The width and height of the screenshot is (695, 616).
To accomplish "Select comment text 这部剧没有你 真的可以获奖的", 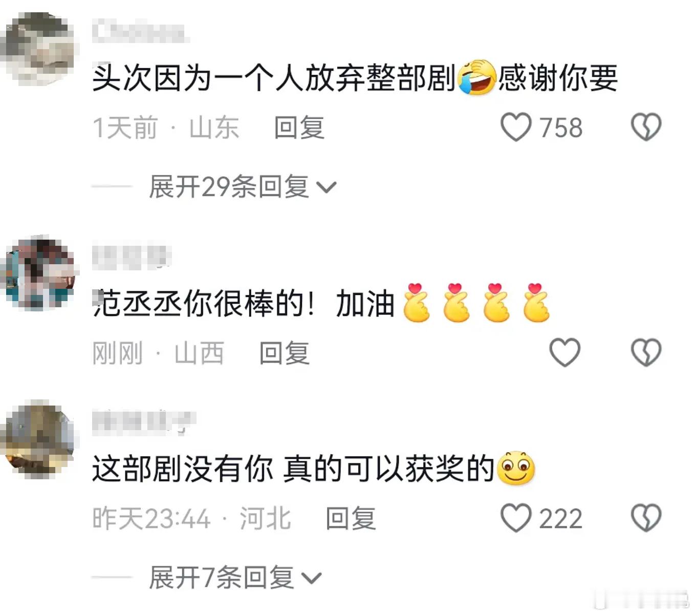I will pos(293,469).
